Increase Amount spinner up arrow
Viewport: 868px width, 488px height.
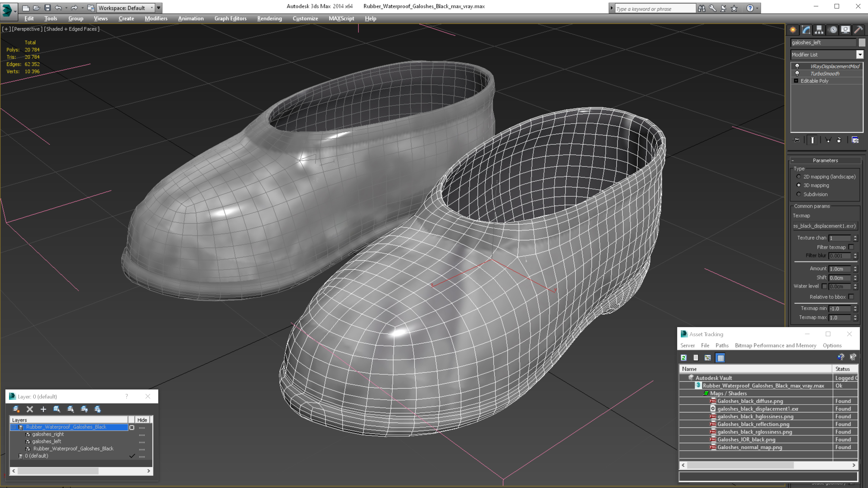click(855, 267)
